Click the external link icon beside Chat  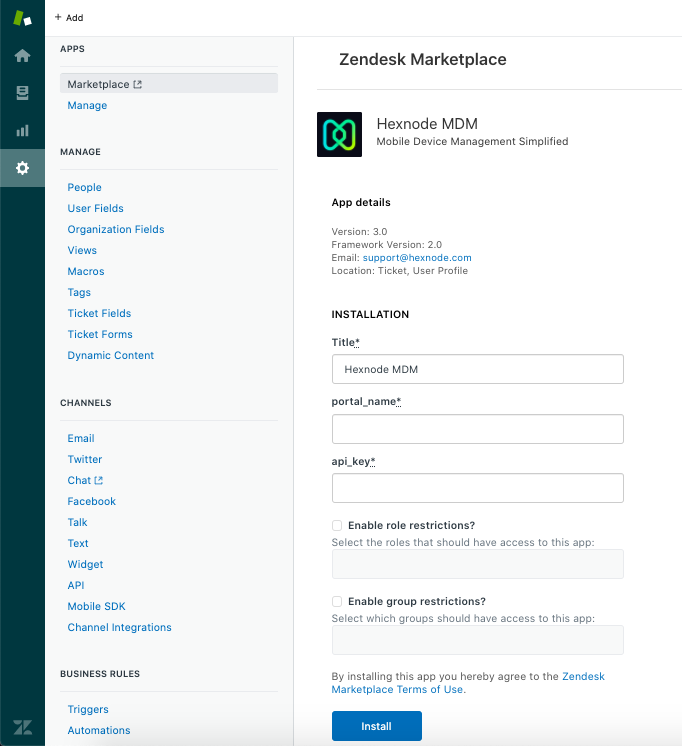point(99,480)
